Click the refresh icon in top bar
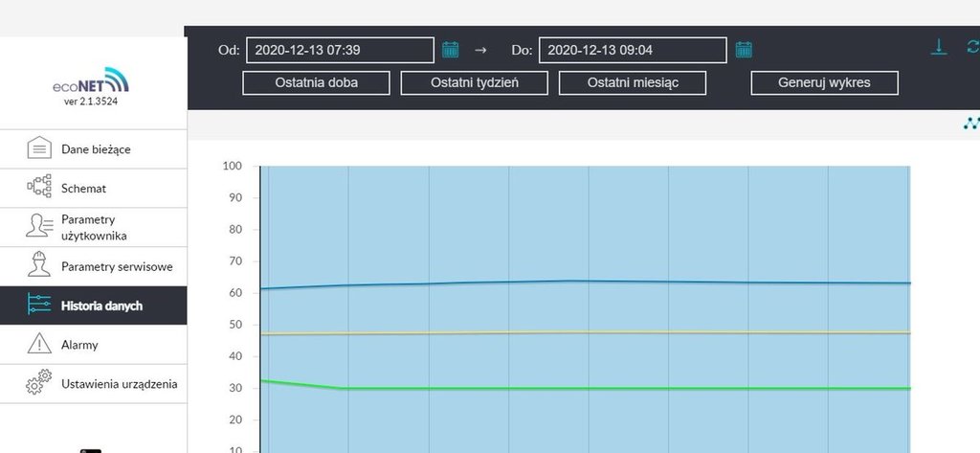Viewport: 980px width, 453px height. point(973,47)
